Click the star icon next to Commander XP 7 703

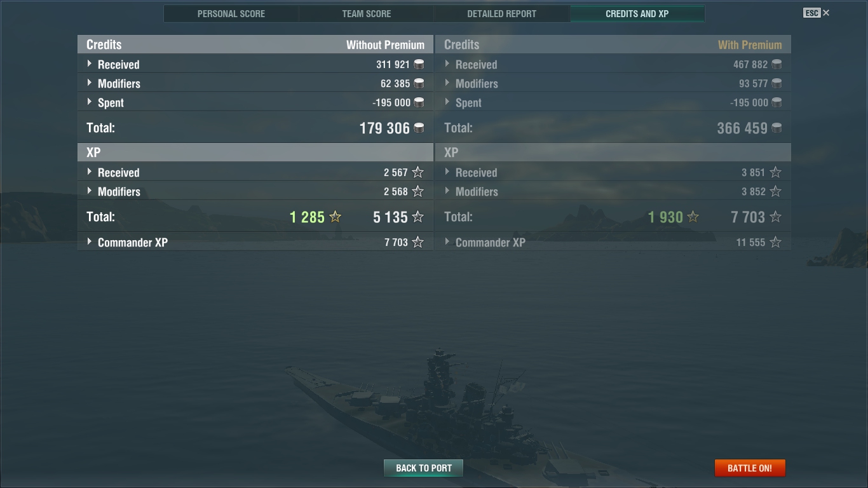417,242
